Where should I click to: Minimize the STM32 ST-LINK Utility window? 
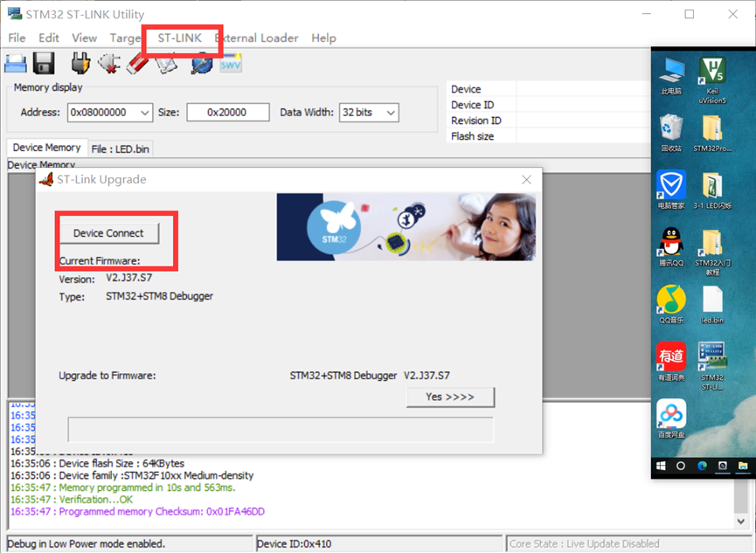point(647,14)
